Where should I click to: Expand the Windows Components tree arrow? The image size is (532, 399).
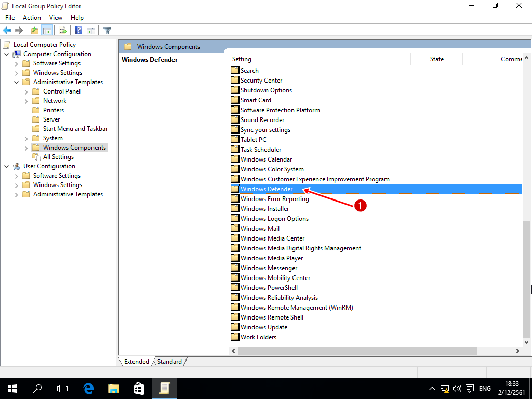point(26,148)
